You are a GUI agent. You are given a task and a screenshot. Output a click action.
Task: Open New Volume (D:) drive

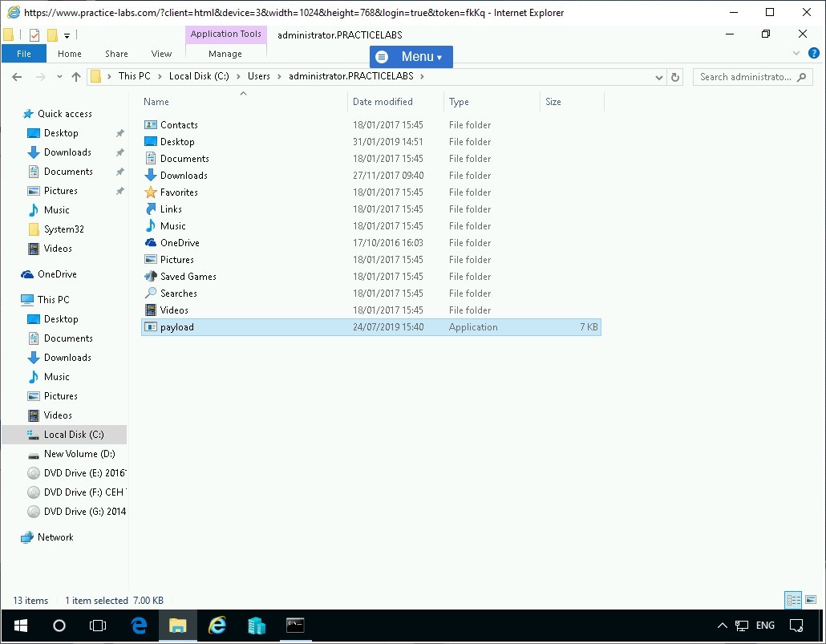pos(79,454)
